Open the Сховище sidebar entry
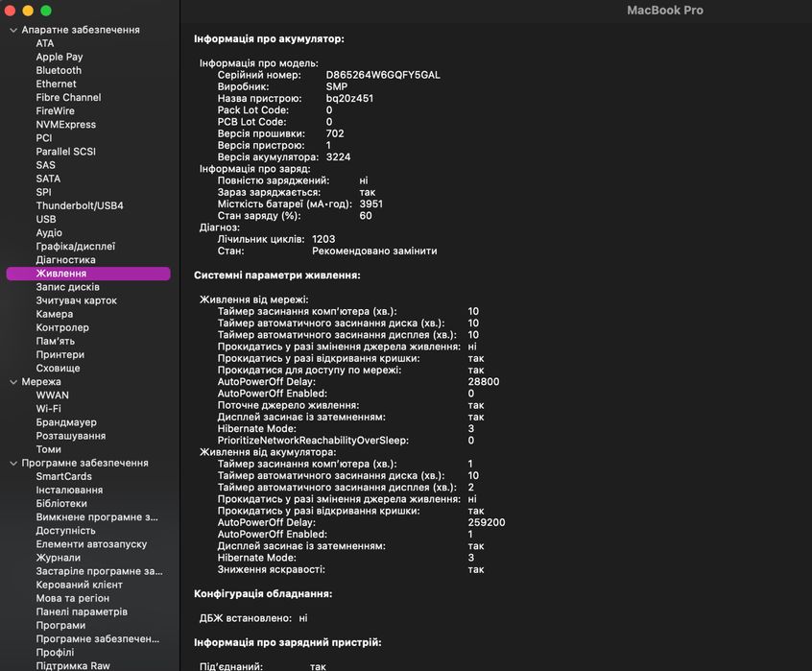Viewport: 812px width, 671px height. click(58, 368)
